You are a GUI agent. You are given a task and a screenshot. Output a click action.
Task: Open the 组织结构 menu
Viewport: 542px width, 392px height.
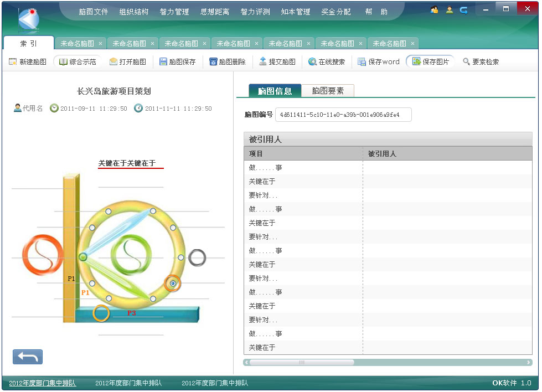(134, 12)
